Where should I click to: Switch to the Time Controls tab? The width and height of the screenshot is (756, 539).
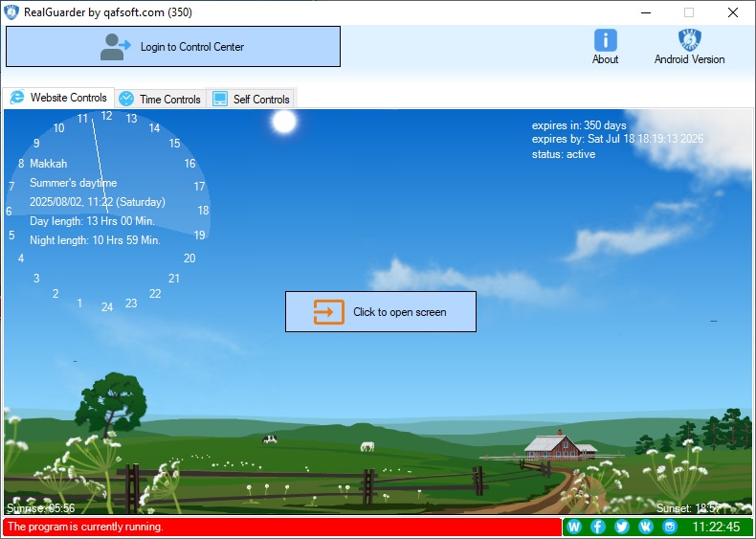(x=160, y=99)
